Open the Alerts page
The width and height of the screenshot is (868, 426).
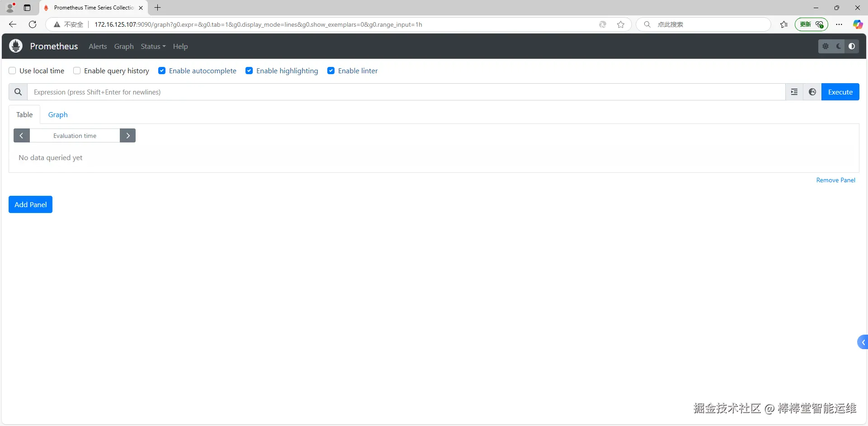click(98, 46)
